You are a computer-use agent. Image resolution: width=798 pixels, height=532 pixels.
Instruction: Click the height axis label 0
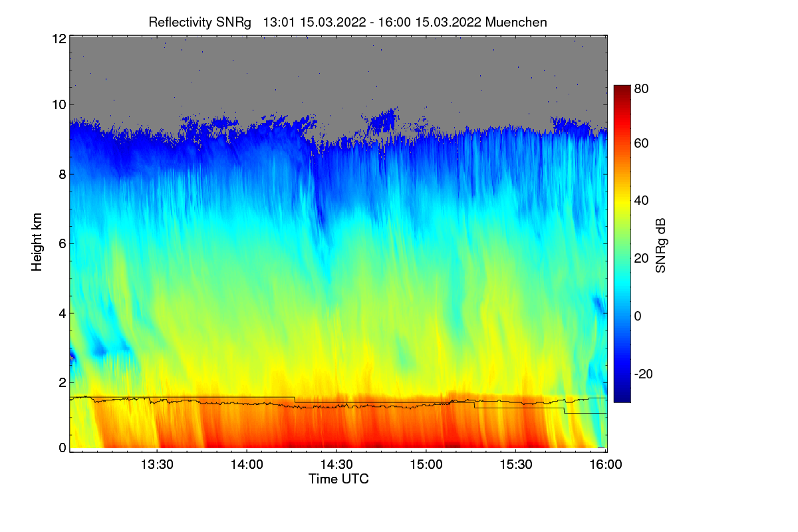pos(62,448)
